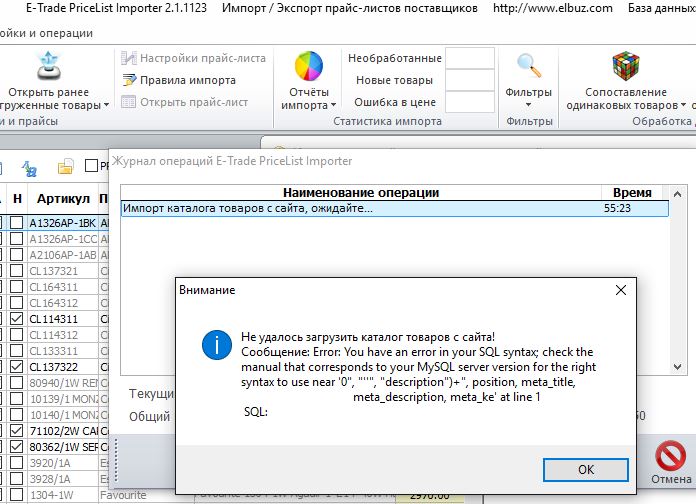Select the 3928/1A article cell
Viewport: 696px width, 504px height.
click(63, 479)
